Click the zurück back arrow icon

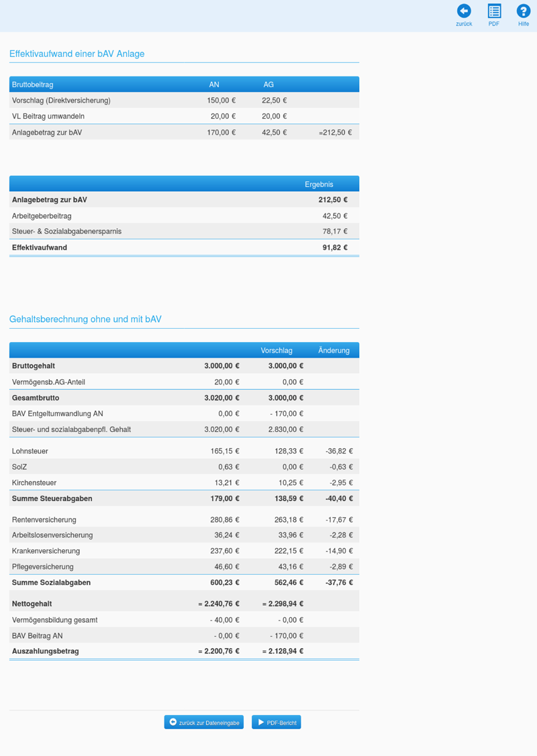coord(464,11)
